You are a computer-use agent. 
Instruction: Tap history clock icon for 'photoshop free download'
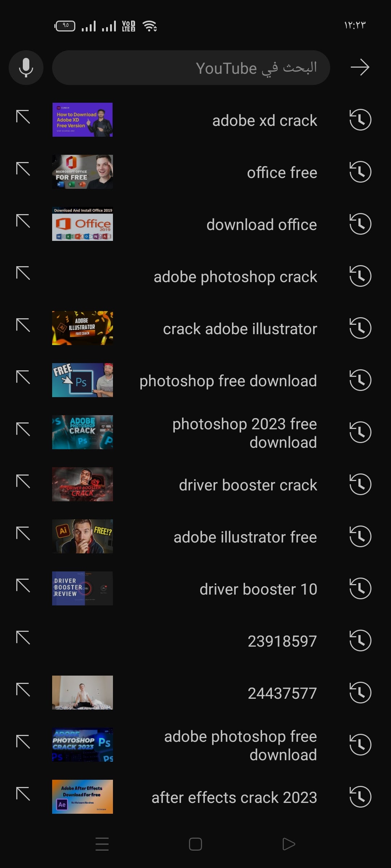(360, 380)
